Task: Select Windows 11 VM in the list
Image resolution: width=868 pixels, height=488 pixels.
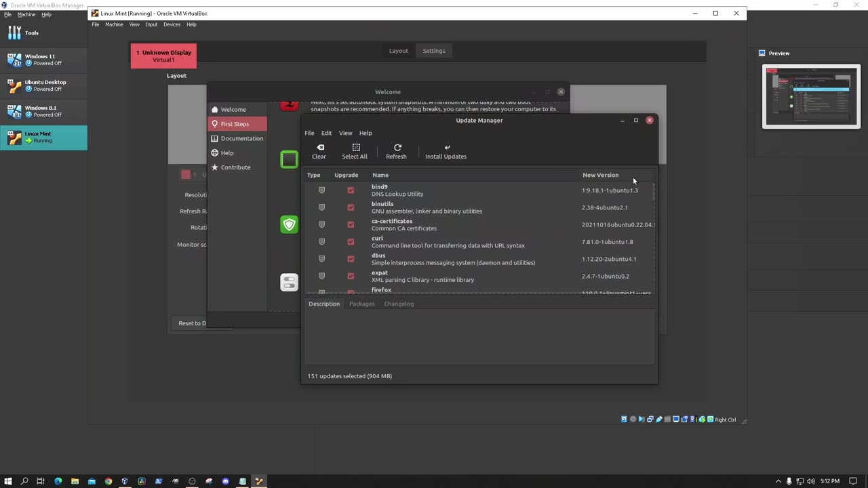Action: coord(43,60)
